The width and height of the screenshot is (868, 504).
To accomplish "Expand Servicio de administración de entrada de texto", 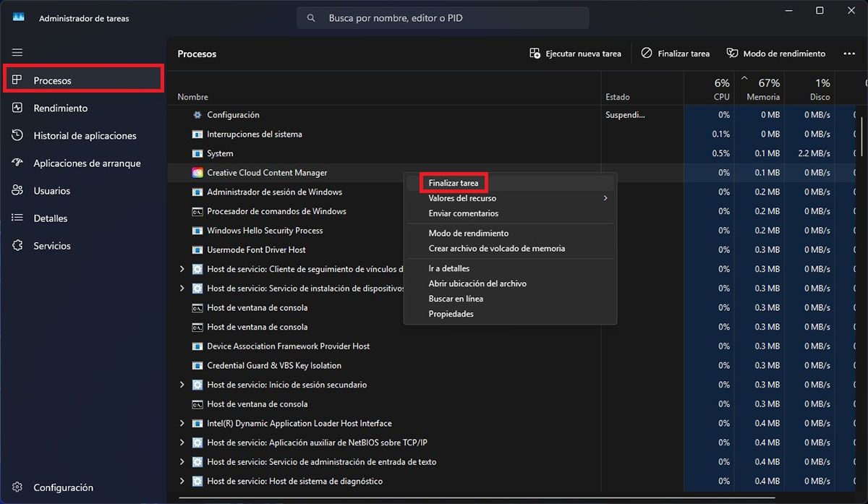I will point(182,461).
